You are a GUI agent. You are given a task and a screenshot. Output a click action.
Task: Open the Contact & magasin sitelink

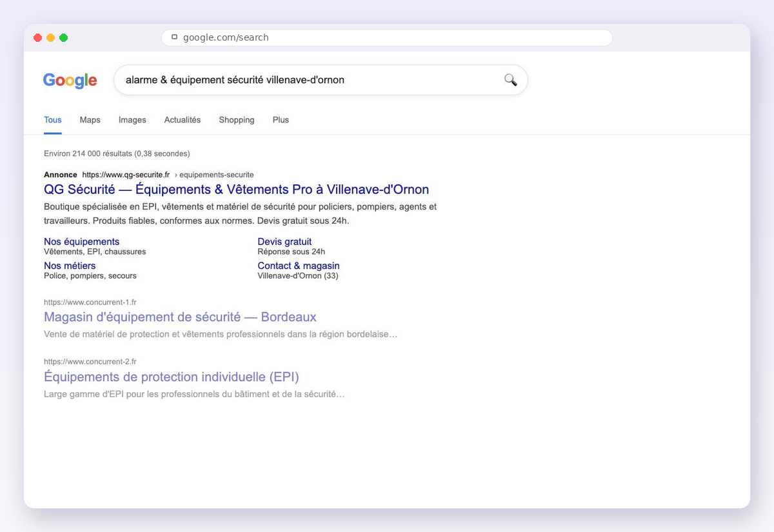(x=299, y=266)
